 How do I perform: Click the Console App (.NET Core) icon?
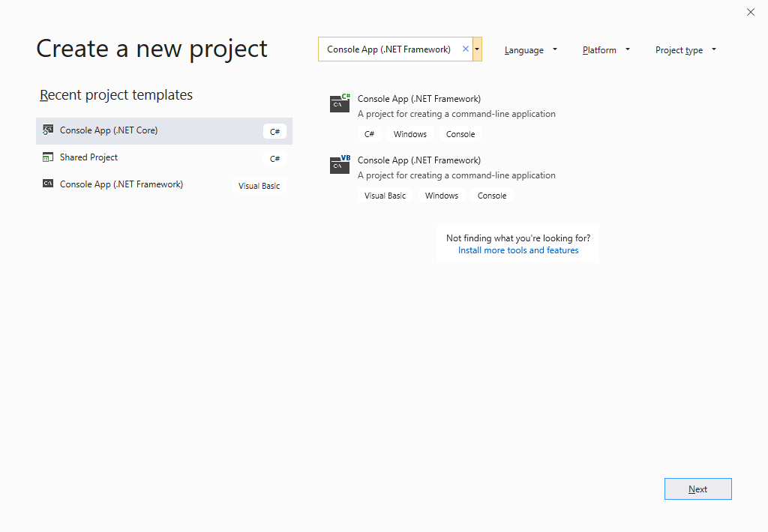pos(47,130)
